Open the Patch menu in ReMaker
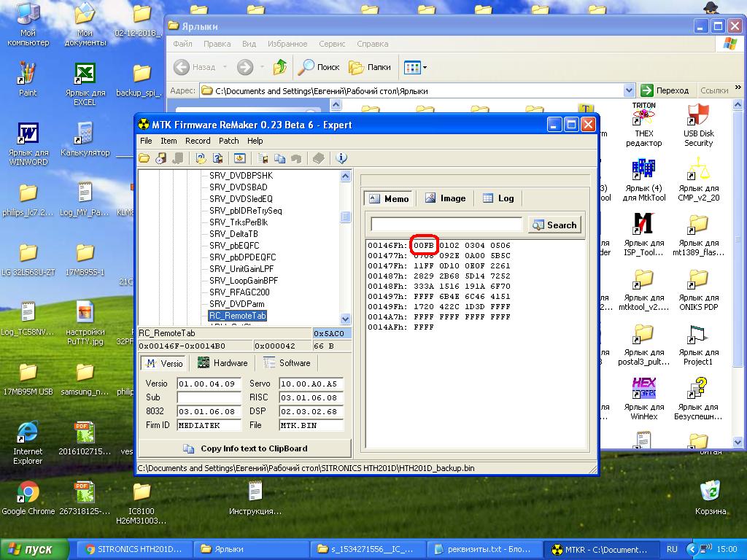 [228, 141]
